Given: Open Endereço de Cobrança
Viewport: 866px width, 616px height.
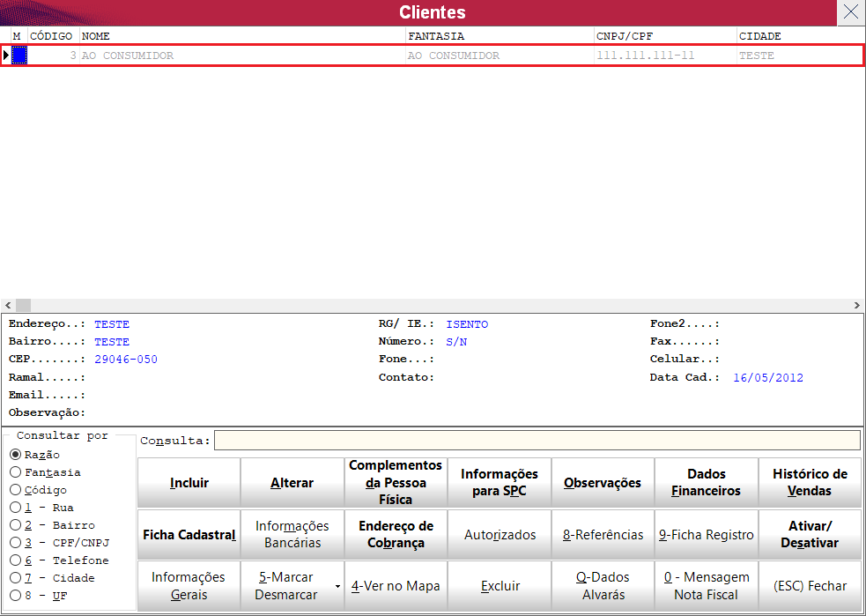Looking at the screenshot, I should tap(396, 534).
